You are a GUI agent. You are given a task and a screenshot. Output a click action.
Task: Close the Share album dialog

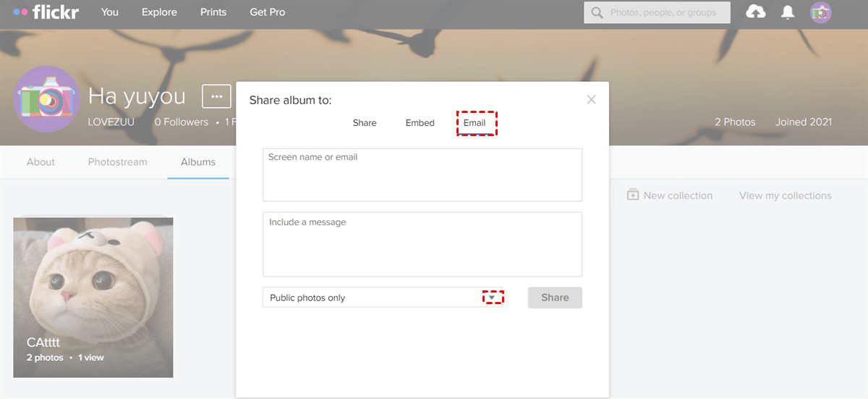pyautogui.click(x=591, y=100)
